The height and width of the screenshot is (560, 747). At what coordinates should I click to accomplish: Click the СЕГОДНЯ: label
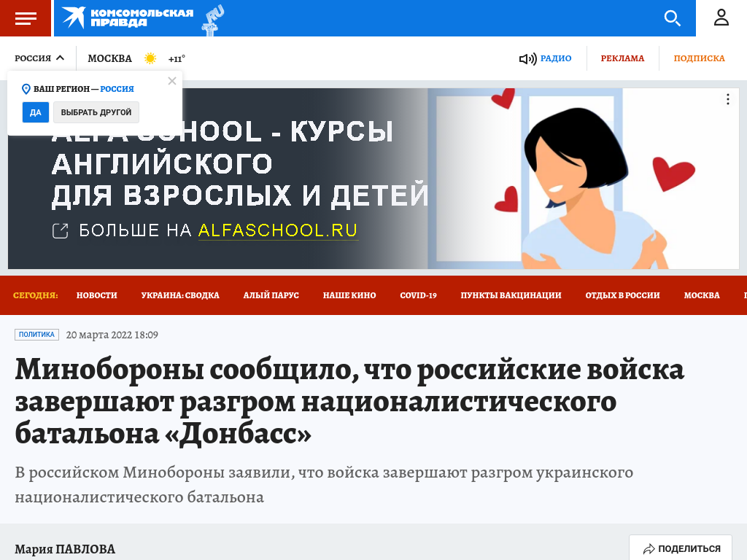click(35, 295)
